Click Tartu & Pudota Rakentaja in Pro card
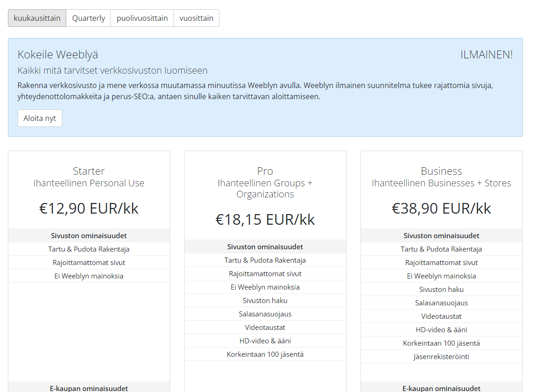The image size is (534, 392). 265,260
